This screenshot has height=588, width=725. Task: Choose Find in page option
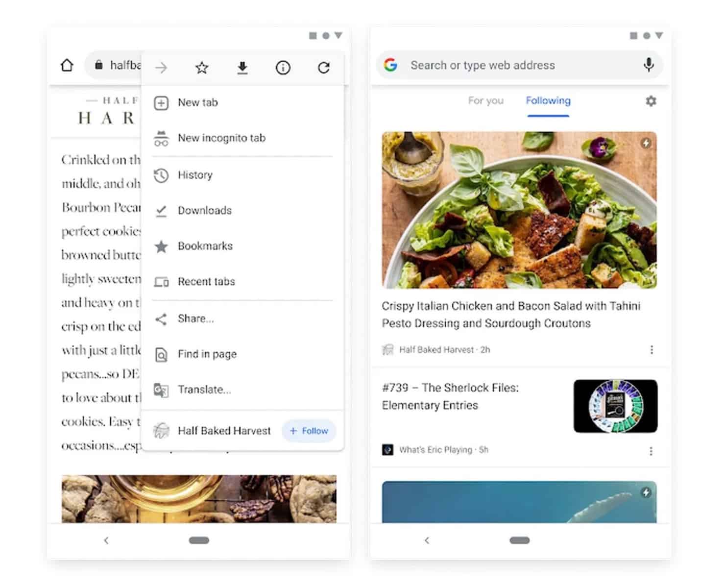[207, 354]
